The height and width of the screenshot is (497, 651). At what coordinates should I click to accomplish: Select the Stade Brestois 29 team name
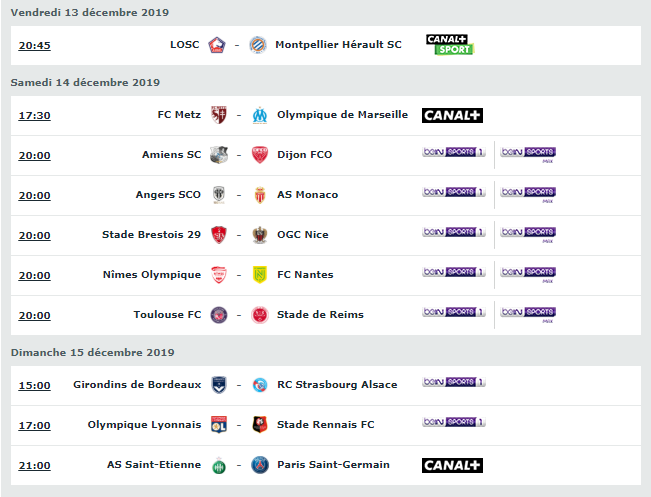pos(151,235)
